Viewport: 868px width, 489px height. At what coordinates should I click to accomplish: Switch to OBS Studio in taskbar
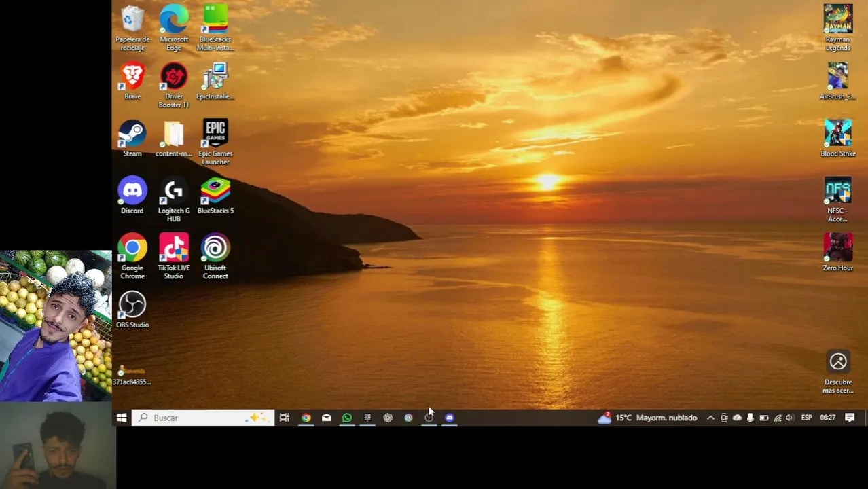coord(429,418)
